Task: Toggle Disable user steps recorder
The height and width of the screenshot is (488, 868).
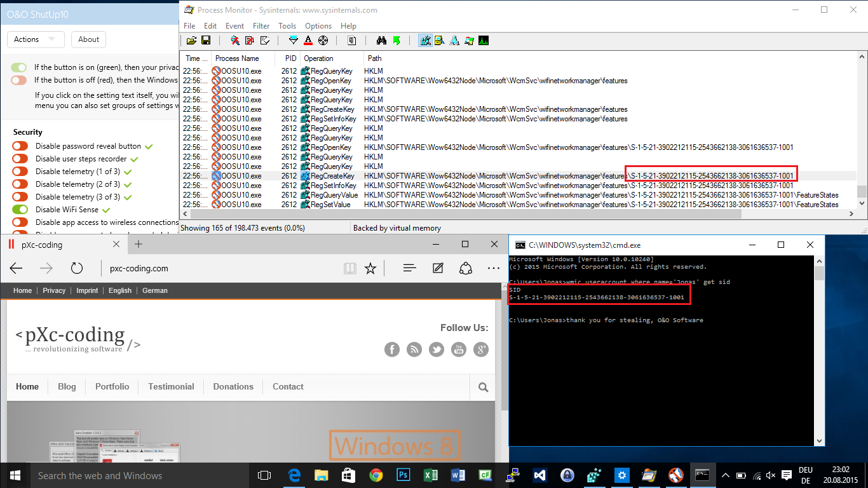Action: pyautogui.click(x=20, y=159)
